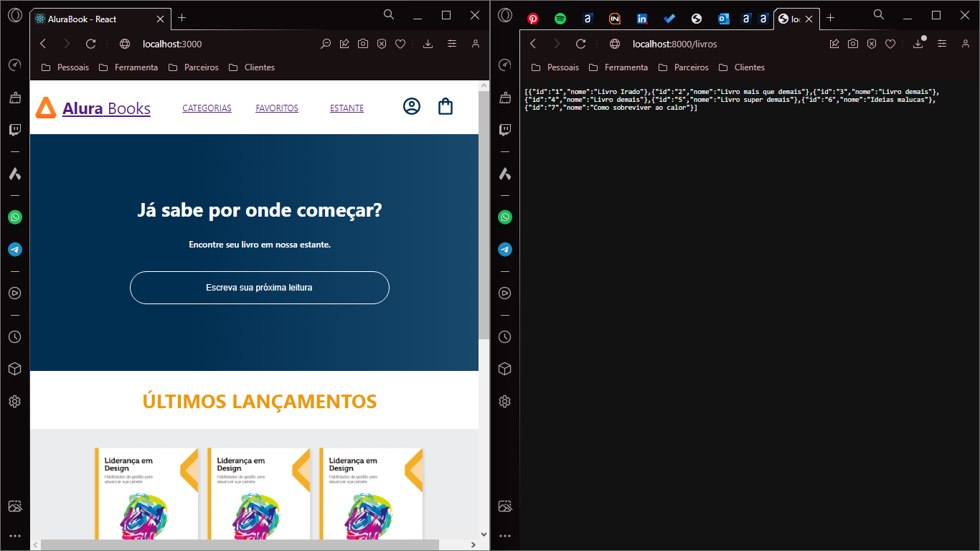The width and height of the screenshot is (980, 551).
Task: Open Ferramenta bookmark folder in AluraBook window
Action: click(x=128, y=67)
